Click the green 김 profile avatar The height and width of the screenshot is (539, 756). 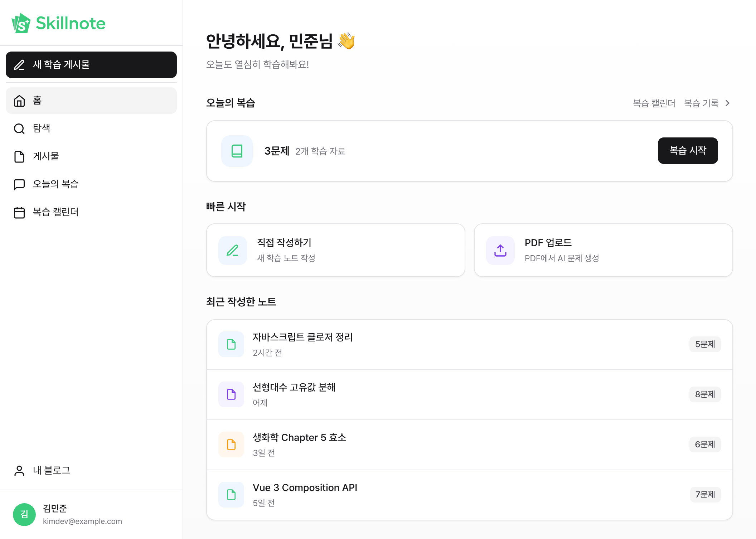(24, 514)
